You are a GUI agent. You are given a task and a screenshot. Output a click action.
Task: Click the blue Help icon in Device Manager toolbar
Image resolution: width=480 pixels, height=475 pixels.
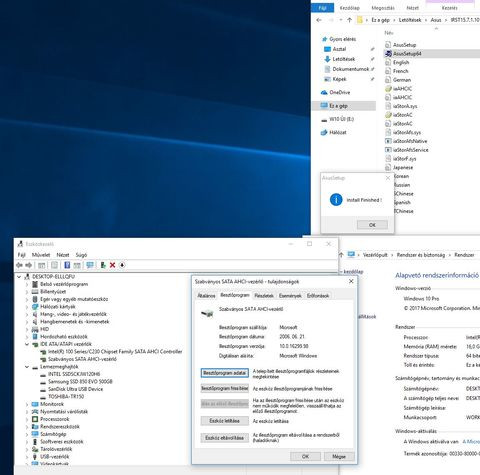[67, 265]
